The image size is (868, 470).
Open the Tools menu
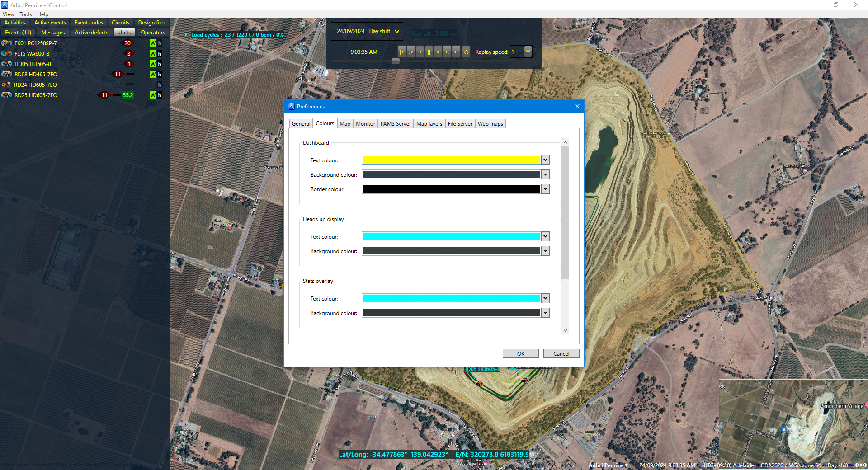(26, 14)
